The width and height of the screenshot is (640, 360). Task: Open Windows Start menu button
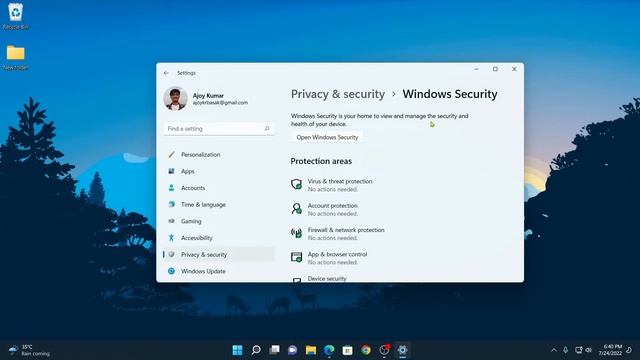pos(237,350)
